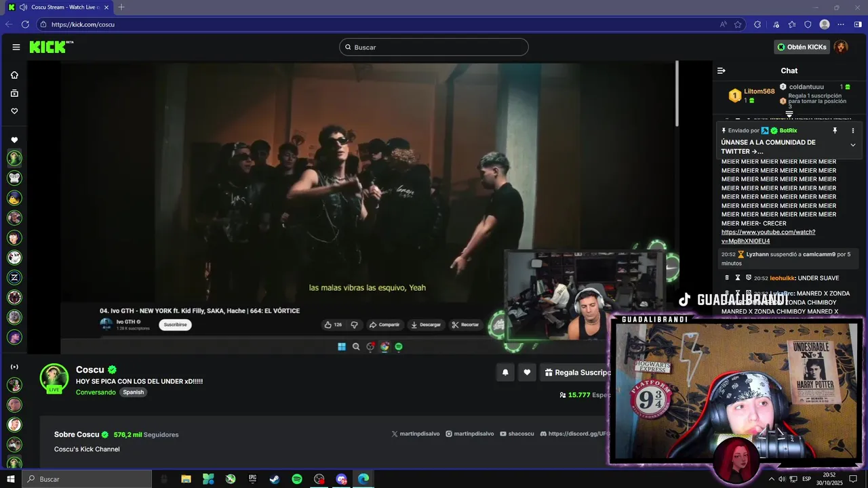Open a new browser tab
868x488 pixels.
point(121,7)
